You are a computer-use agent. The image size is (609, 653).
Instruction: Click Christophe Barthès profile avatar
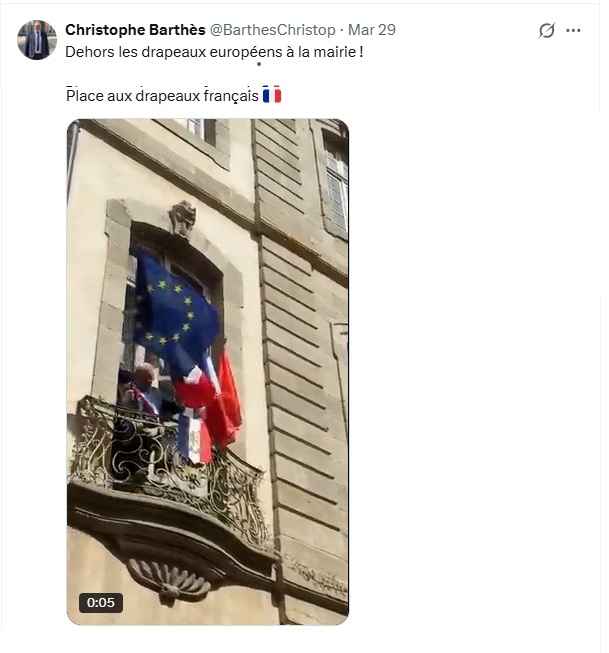(x=37, y=40)
